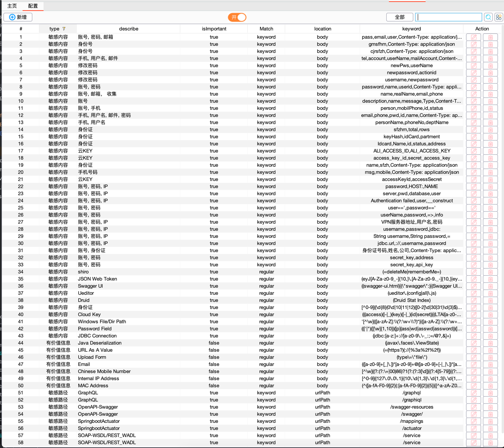
Task: Click keyword cell personName,phoneNo,deptName
Action: [x=411, y=122]
